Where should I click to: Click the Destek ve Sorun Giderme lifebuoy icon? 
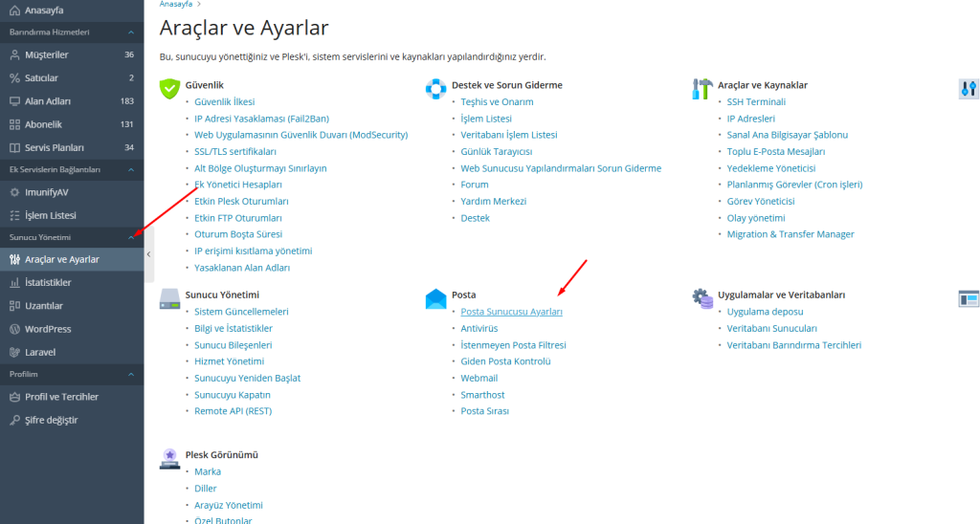[435, 89]
